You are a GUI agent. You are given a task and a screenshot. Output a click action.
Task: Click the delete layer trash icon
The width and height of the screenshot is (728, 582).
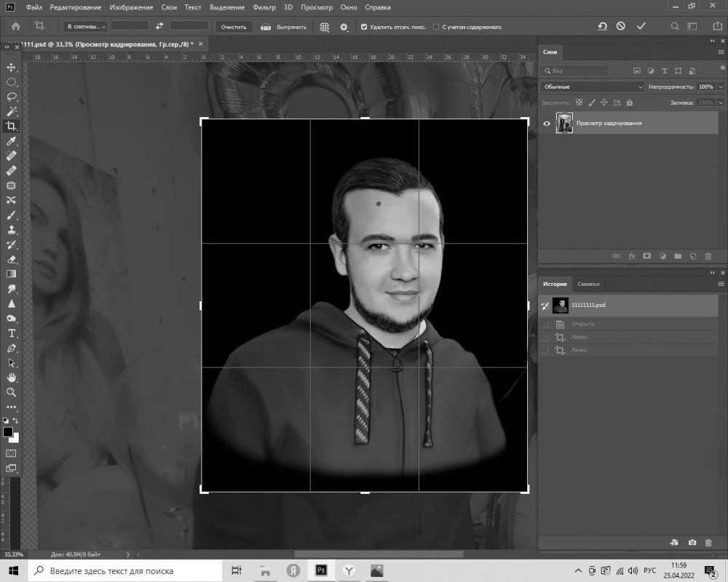pos(708,256)
